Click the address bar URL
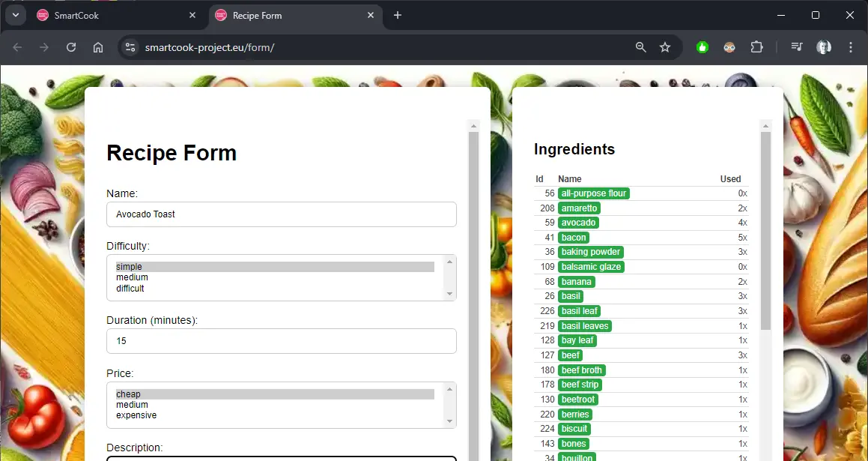Viewport: 868px width, 461px height. (210, 48)
